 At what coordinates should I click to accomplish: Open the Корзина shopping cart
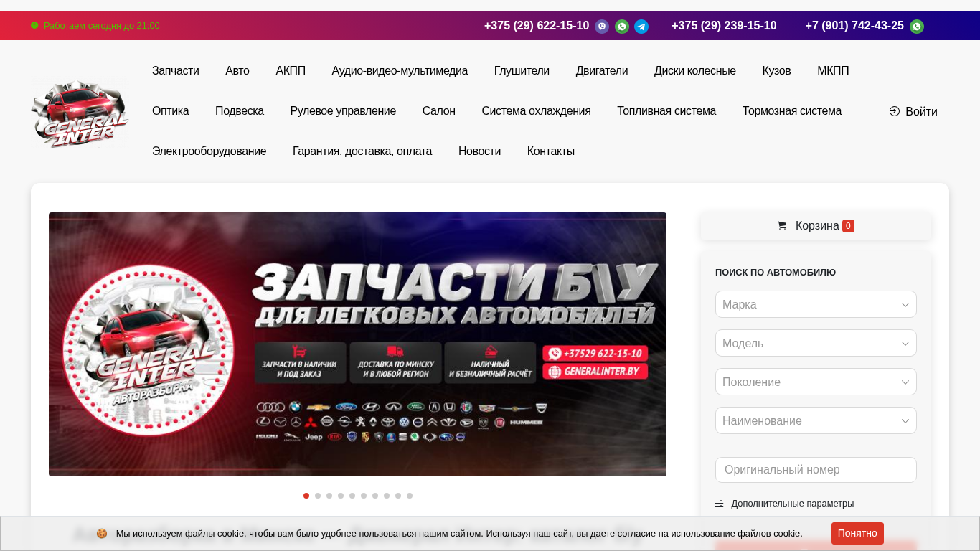click(x=816, y=226)
